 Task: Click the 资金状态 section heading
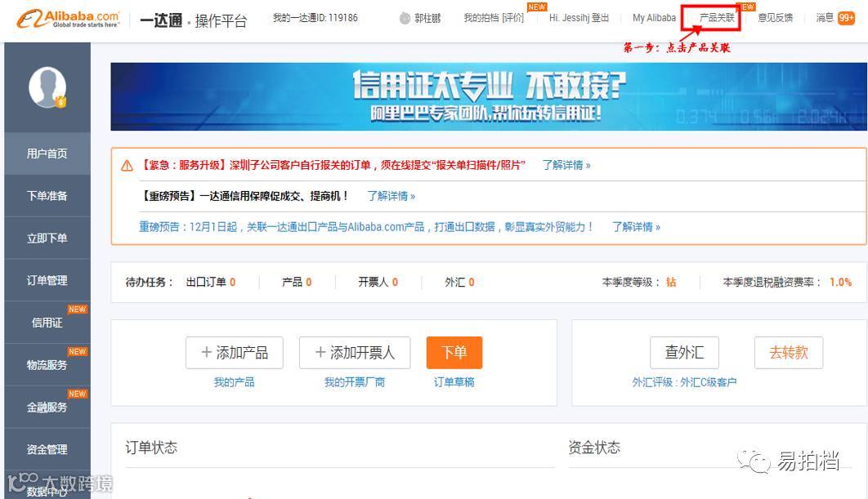coord(594,447)
